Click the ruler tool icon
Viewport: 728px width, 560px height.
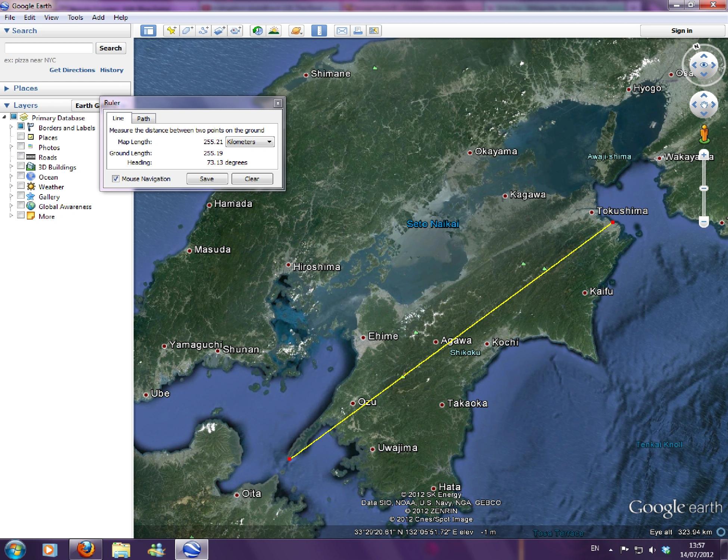click(319, 31)
